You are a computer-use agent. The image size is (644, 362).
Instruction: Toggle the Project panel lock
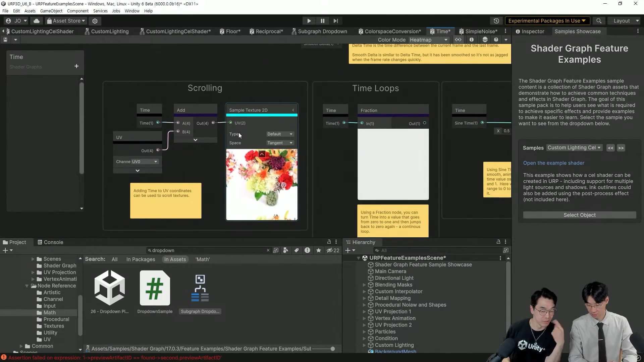point(329,242)
